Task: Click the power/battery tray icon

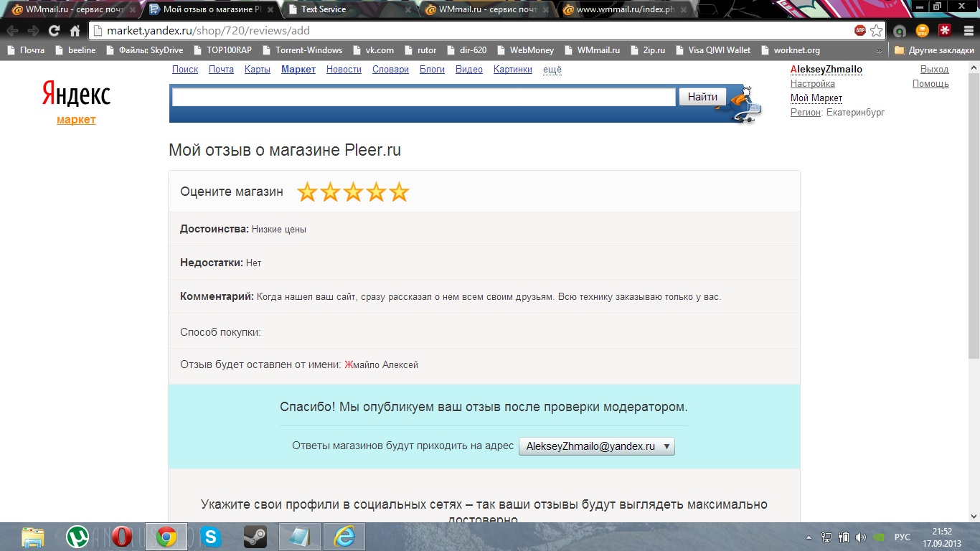Action: tap(844, 537)
